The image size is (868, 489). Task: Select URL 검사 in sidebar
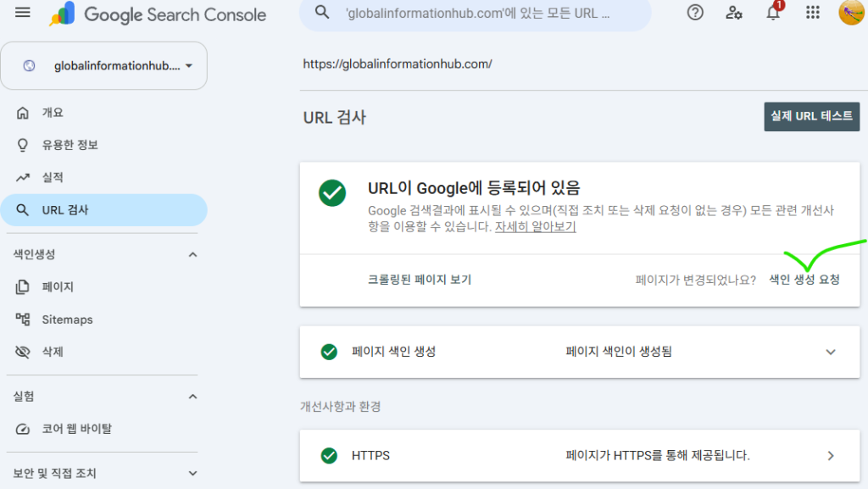(x=104, y=210)
